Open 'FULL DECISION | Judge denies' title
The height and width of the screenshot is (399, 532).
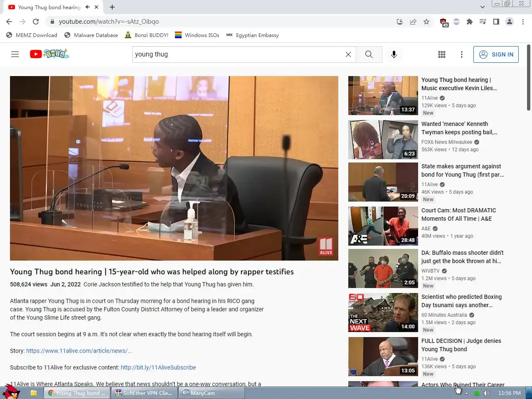click(x=461, y=345)
